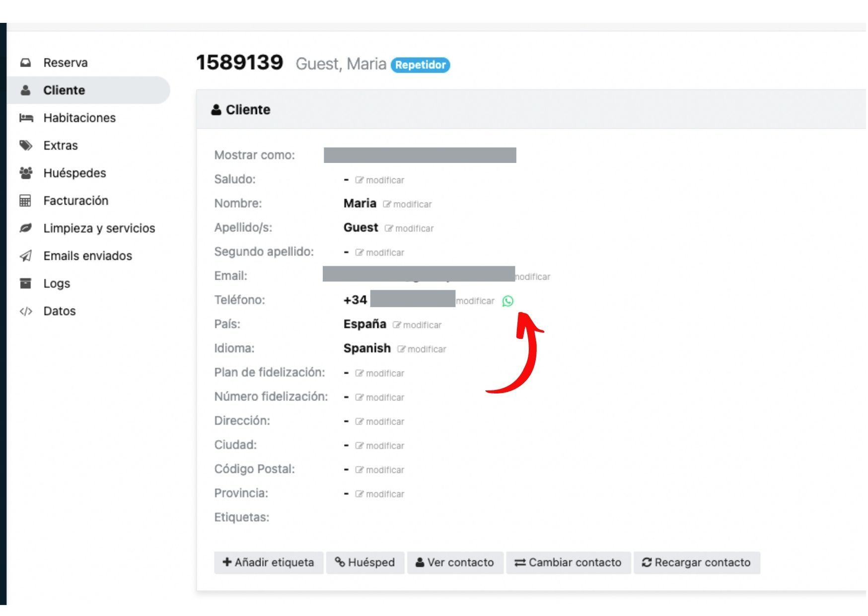Click the WhatsApp icon next to the phone number
Screen dimensions: 868x616
[x=507, y=301]
